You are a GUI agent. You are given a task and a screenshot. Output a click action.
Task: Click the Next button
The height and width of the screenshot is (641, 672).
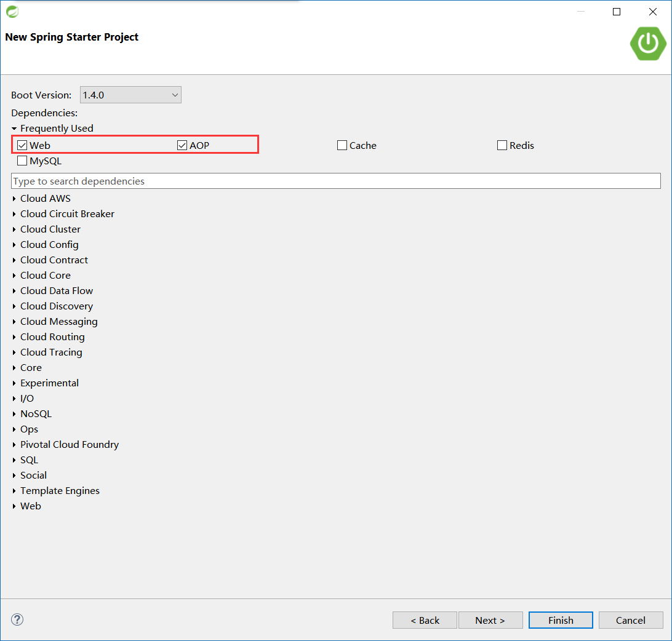[x=490, y=620]
